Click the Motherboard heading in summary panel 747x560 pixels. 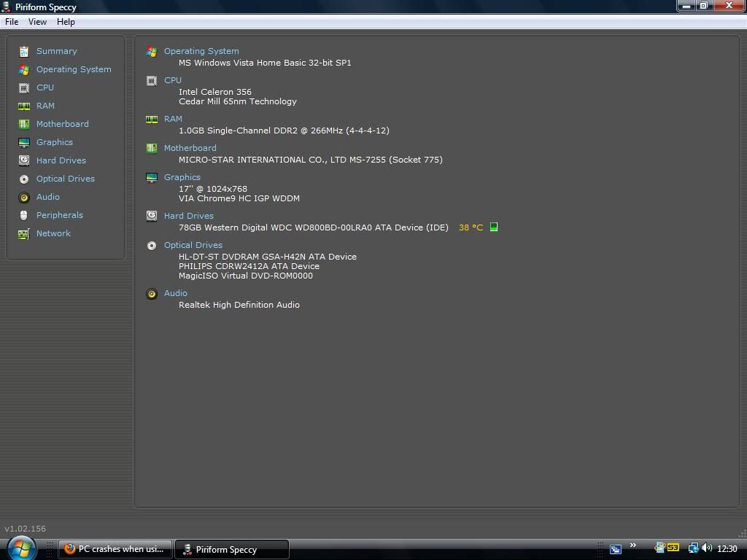tap(190, 148)
